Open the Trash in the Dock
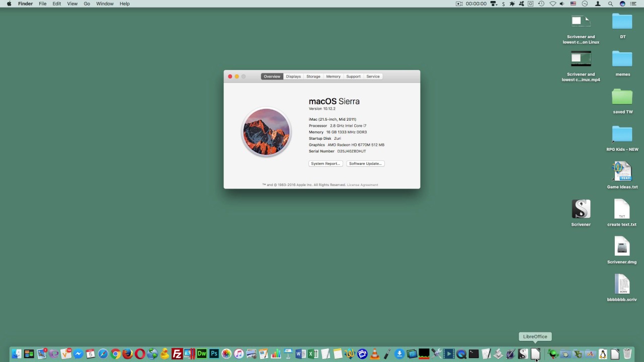The height and width of the screenshot is (362, 644). point(627,354)
